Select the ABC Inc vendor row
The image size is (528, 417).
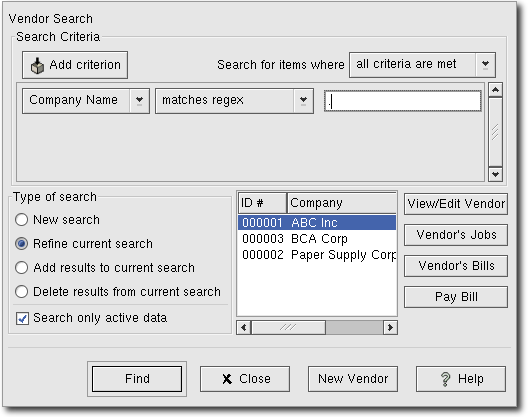point(317,223)
